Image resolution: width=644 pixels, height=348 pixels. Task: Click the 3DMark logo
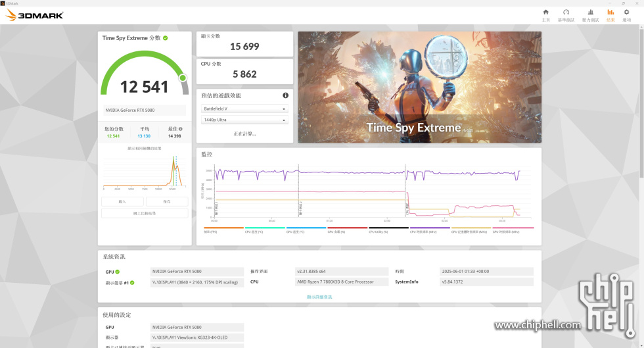point(34,15)
